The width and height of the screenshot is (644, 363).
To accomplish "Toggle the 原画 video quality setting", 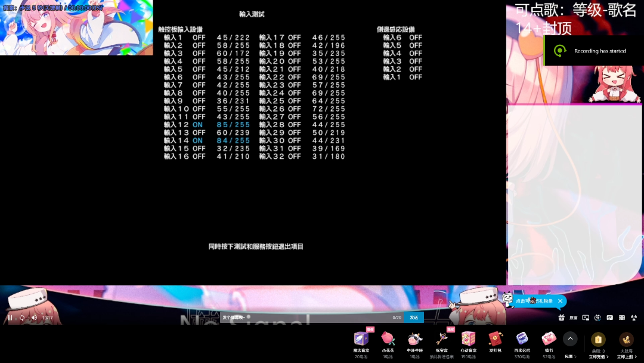I will click(573, 317).
